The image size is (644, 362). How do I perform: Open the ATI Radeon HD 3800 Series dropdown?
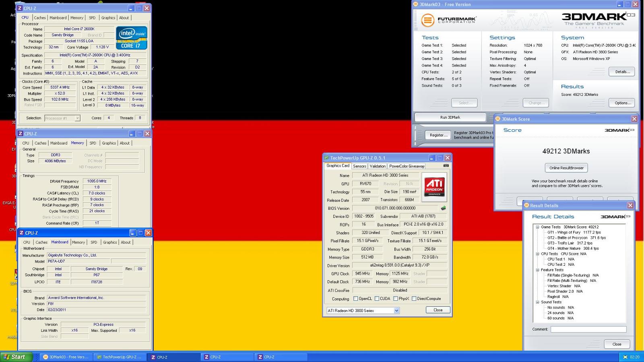click(x=396, y=310)
